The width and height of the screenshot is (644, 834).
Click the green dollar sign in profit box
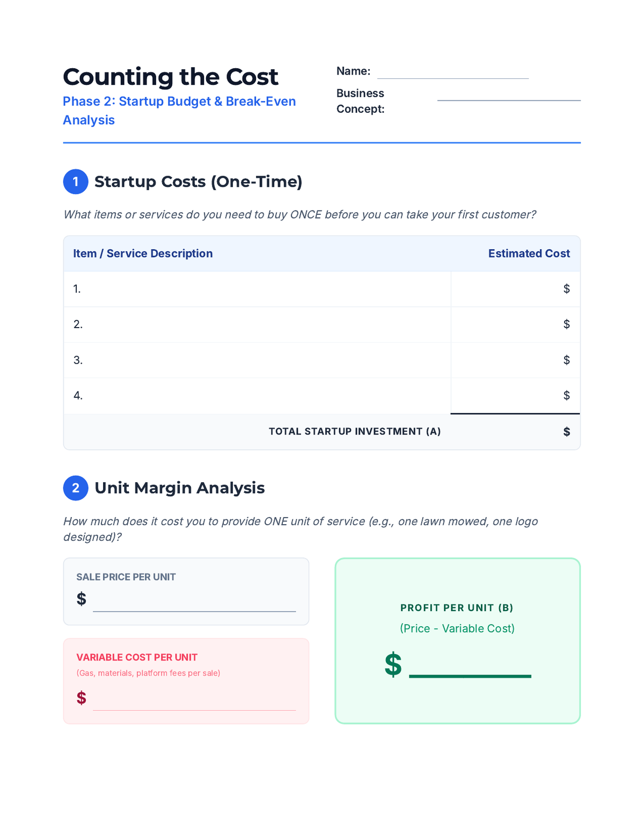coord(393,665)
